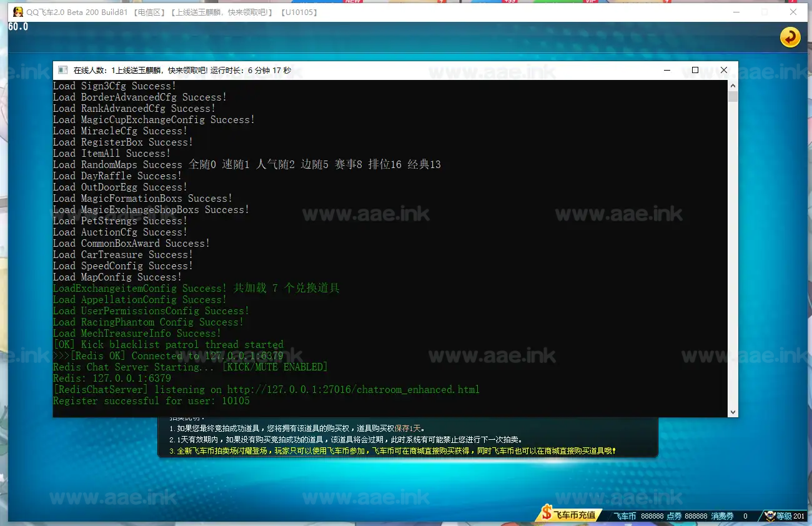Close the console window

pyautogui.click(x=724, y=71)
